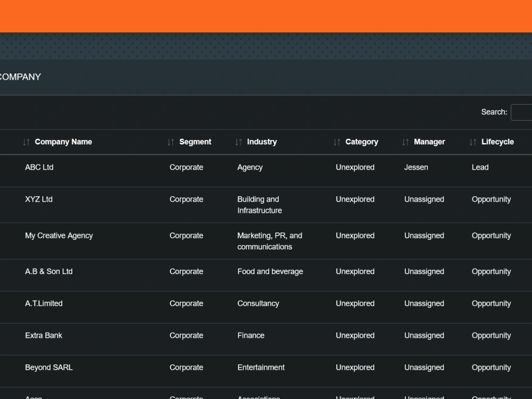Screen dimensions: 532x399
Task: Click Corporate segment for My Creative Agency
Action: click(186, 236)
